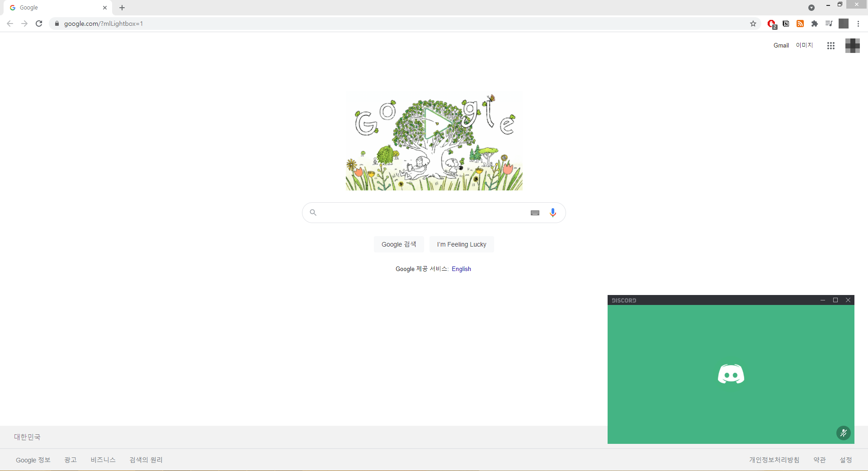Screen dimensions: 868x471
Task: Click I'm Feeling Lucky button
Action: tap(462, 244)
